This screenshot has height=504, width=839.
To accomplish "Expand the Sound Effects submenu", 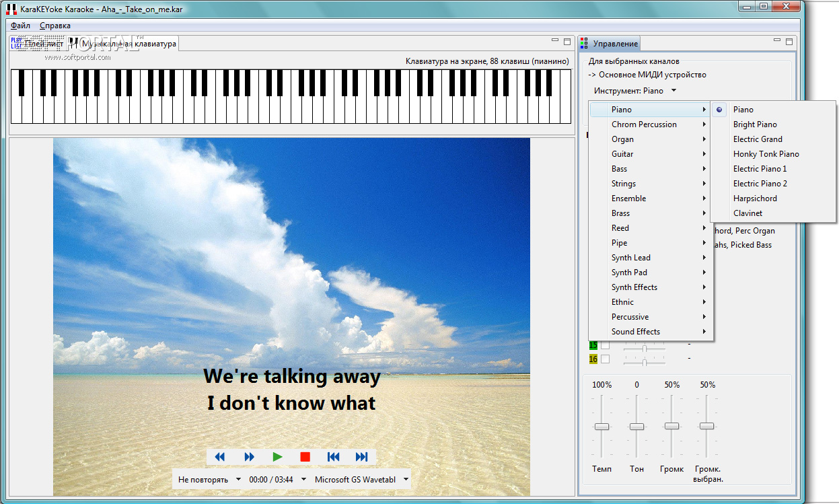I will 651,332.
